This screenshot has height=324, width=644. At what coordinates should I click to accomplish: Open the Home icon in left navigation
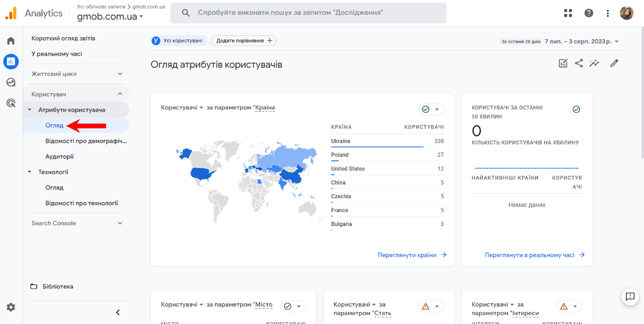[10, 40]
